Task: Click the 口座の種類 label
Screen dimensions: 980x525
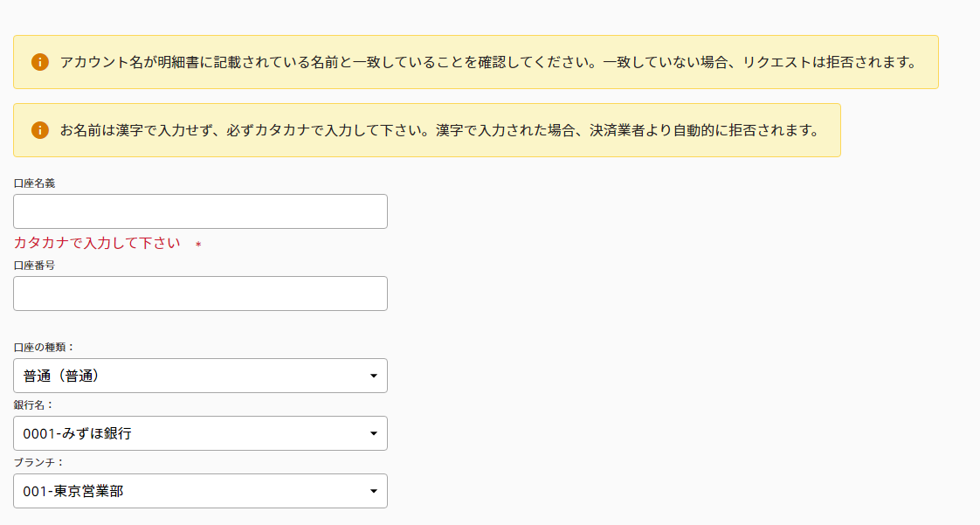Action: click(44, 348)
